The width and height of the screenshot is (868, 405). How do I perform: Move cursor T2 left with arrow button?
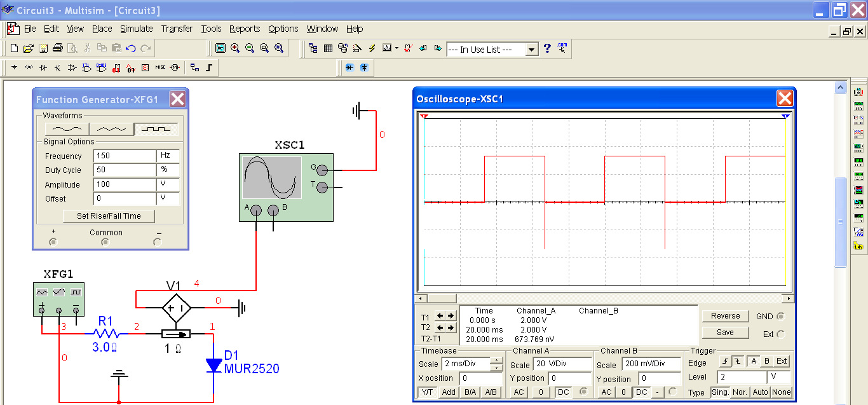click(440, 327)
